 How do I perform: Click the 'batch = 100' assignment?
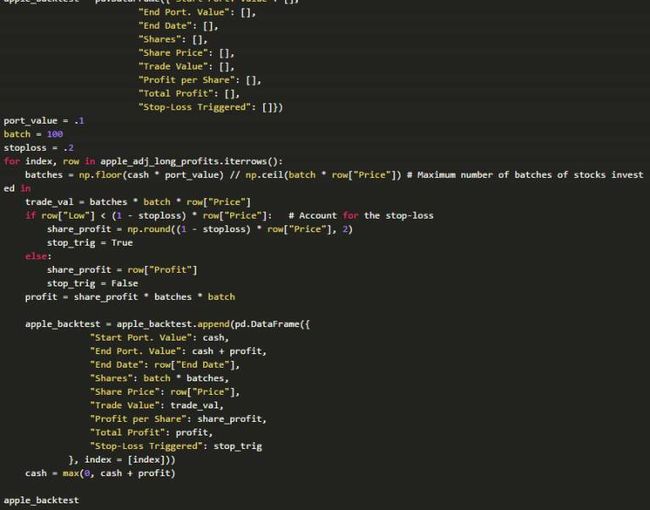(33, 134)
